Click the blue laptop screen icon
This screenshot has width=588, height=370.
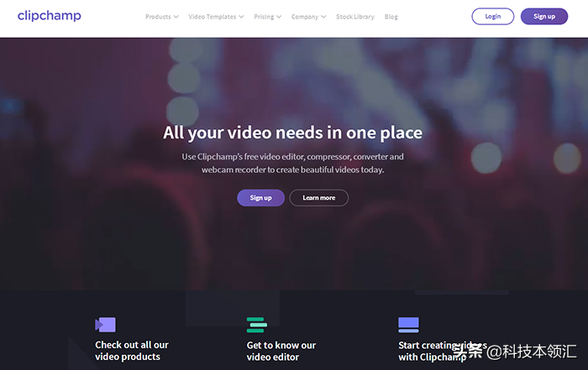click(408, 325)
